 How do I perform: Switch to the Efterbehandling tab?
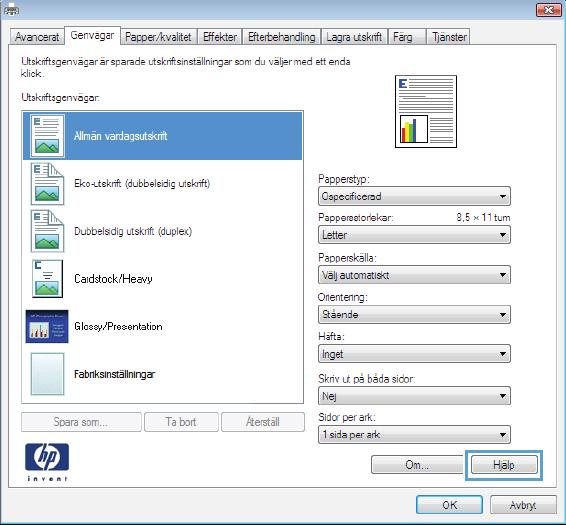tap(282, 37)
